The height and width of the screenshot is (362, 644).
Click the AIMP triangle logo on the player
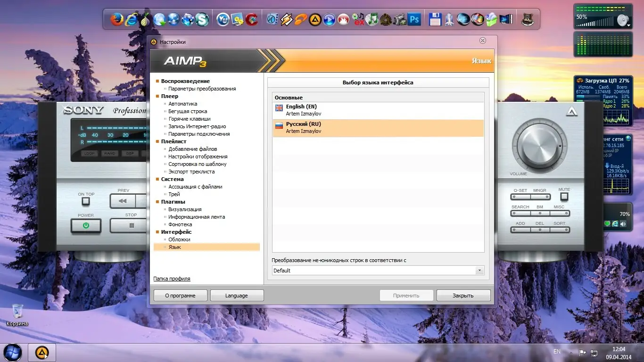572,111
